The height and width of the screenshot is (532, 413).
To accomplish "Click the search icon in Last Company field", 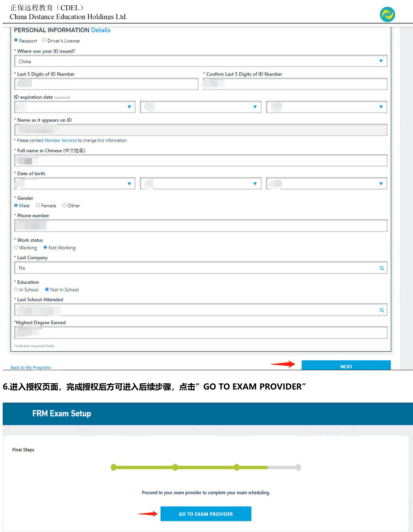I will click(382, 268).
